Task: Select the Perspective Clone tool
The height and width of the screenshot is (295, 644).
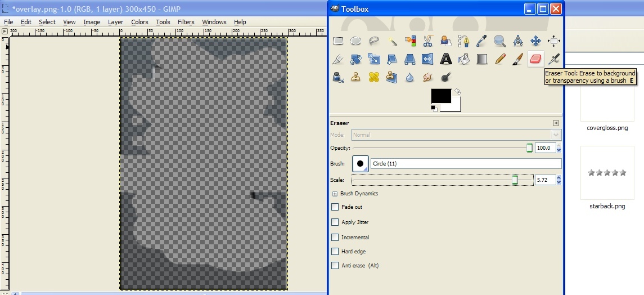Action: pos(392,77)
